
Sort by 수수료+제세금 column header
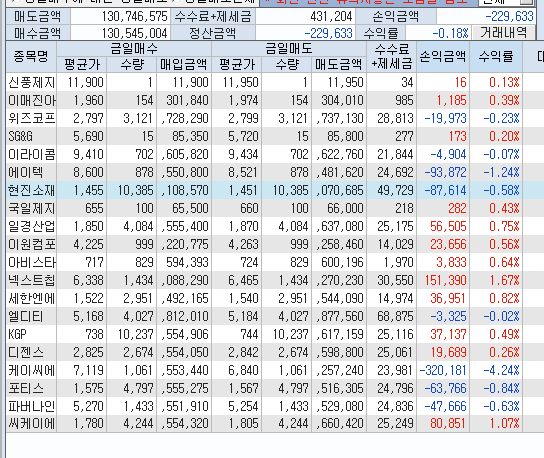(391, 56)
